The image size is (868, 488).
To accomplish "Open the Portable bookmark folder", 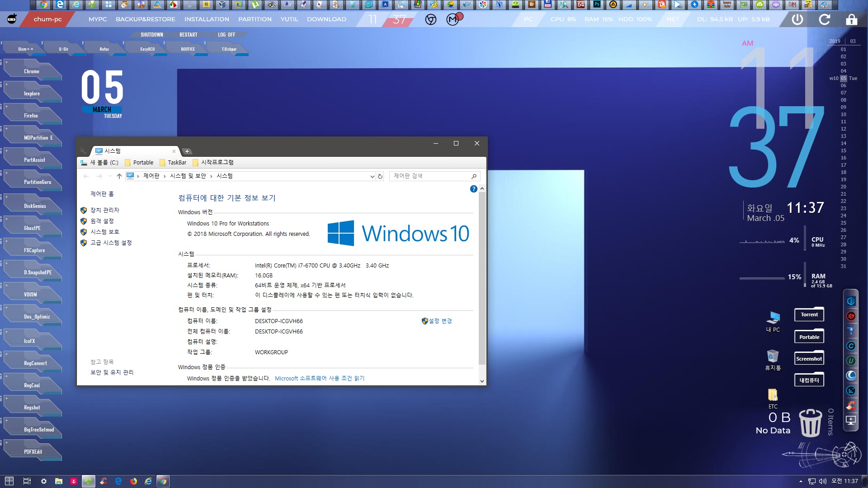I will click(139, 163).
